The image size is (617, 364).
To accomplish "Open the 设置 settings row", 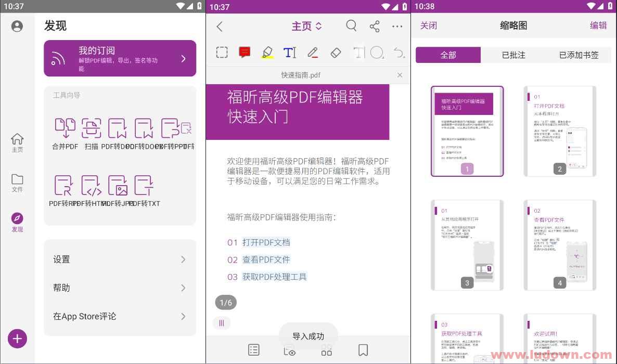I will coord(120,259).
